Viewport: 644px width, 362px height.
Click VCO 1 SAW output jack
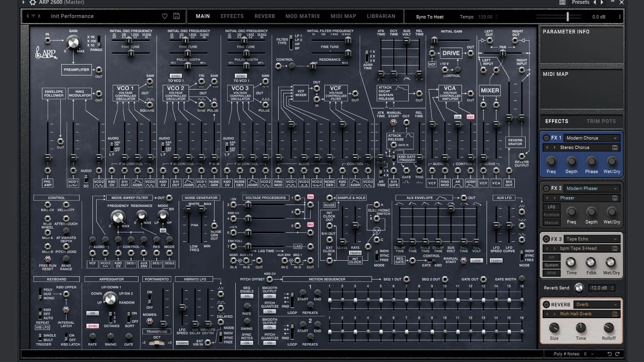point(150,82)
